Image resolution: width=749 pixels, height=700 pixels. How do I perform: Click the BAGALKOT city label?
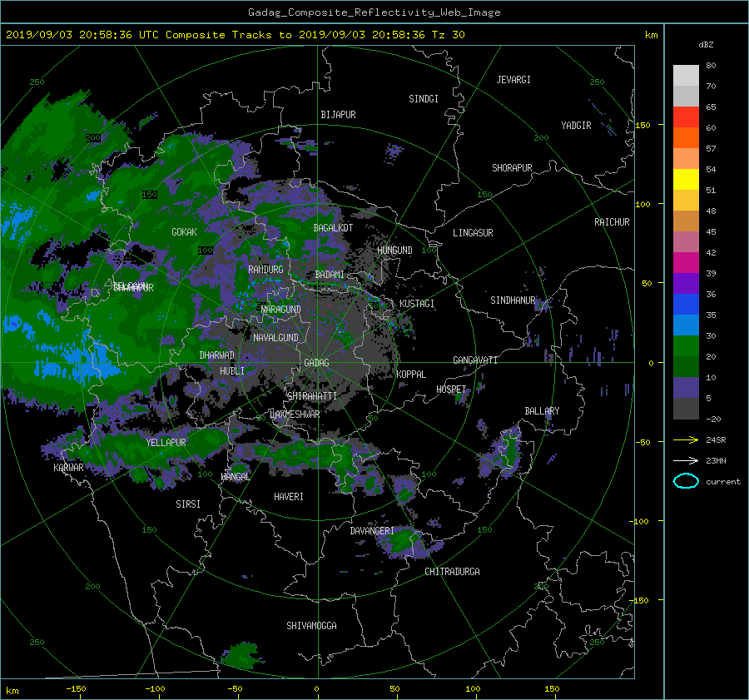333,228
